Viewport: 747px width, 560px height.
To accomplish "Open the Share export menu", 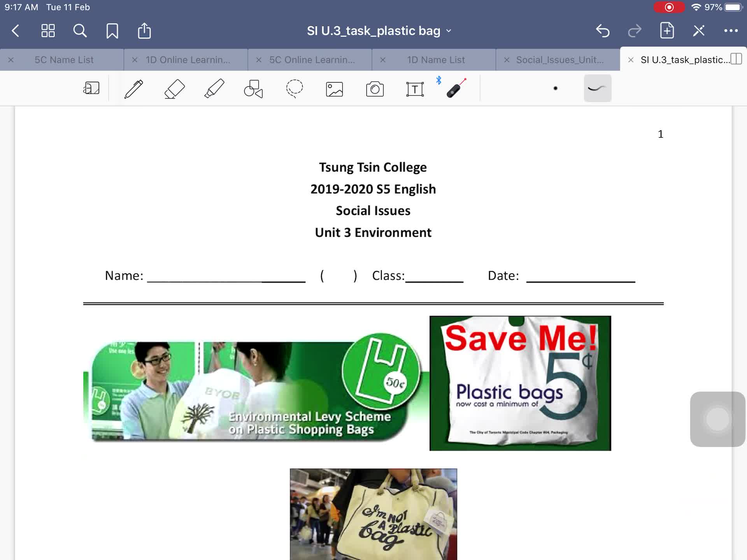I will pos(144,31).
